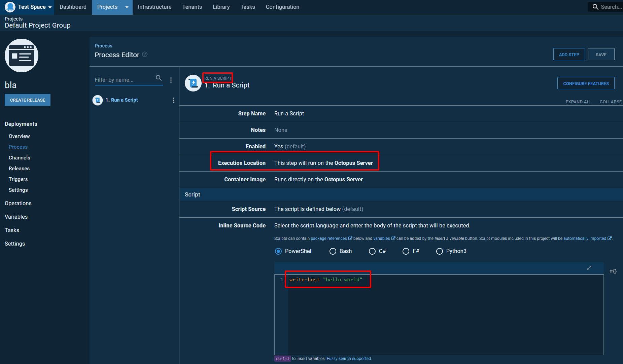Expand the Step Name row
This screenshot has width=623, height=364.
[401, 114]
